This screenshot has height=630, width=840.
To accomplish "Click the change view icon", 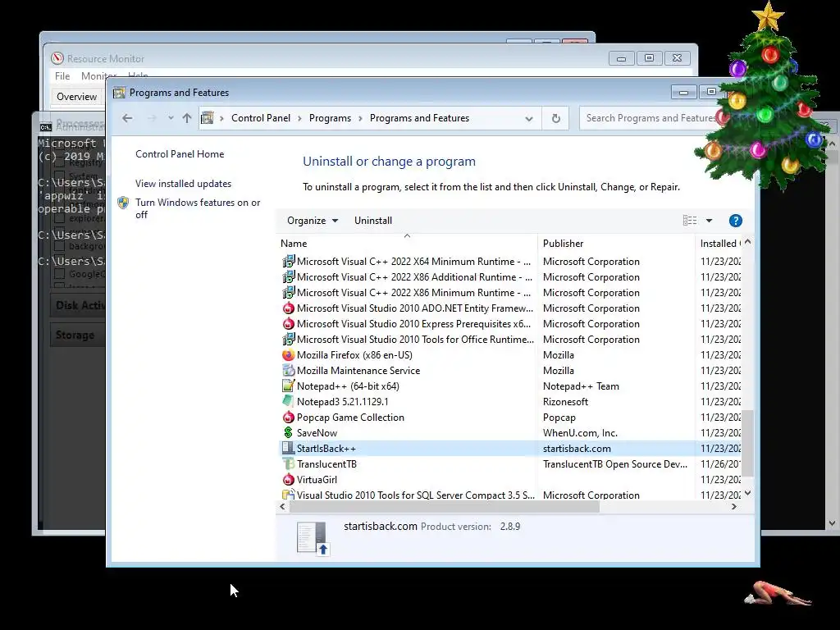I will click(690, 220).
